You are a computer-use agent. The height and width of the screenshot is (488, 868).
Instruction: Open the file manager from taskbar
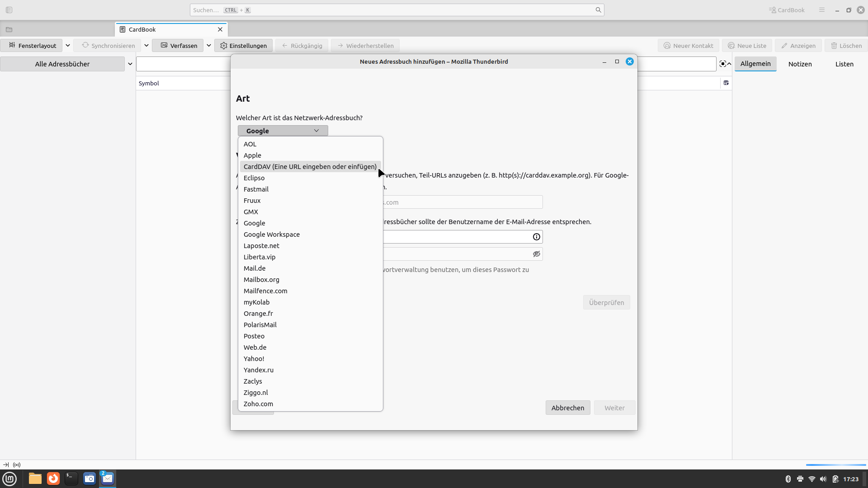point(35,479)
